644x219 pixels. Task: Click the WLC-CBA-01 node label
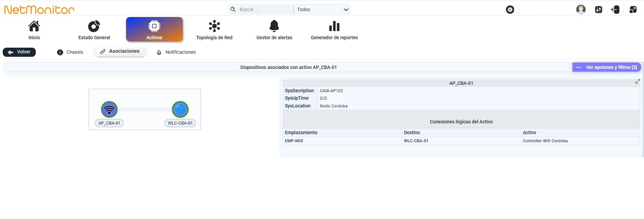[180, 123]
